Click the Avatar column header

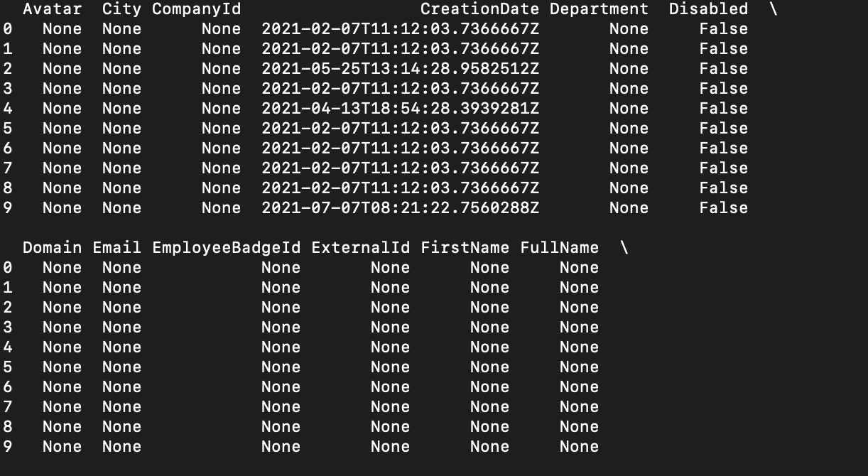tap(52, 9)
